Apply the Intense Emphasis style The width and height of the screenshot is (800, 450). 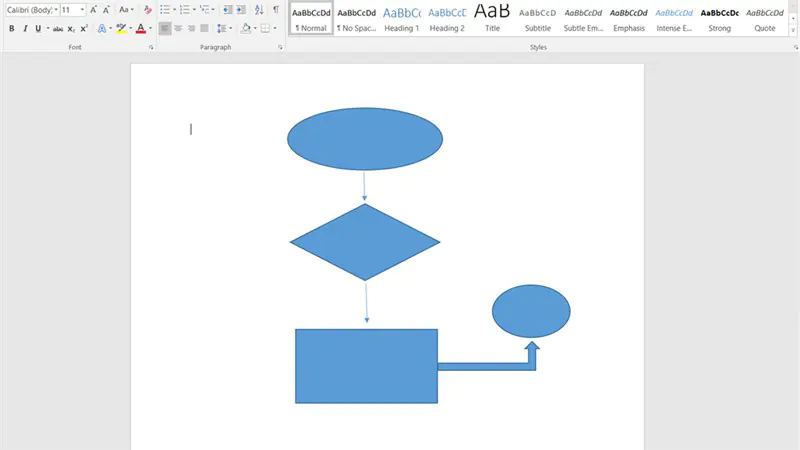(674, 18)
